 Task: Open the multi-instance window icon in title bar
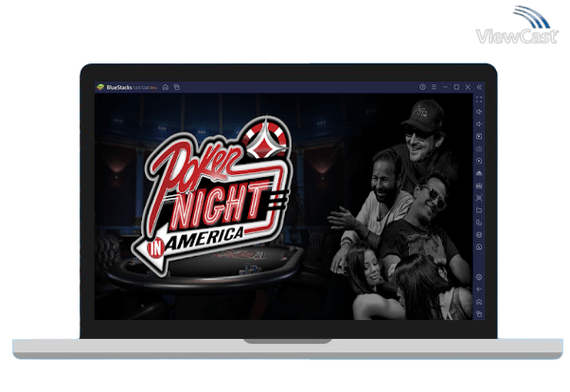coord(177,87)
